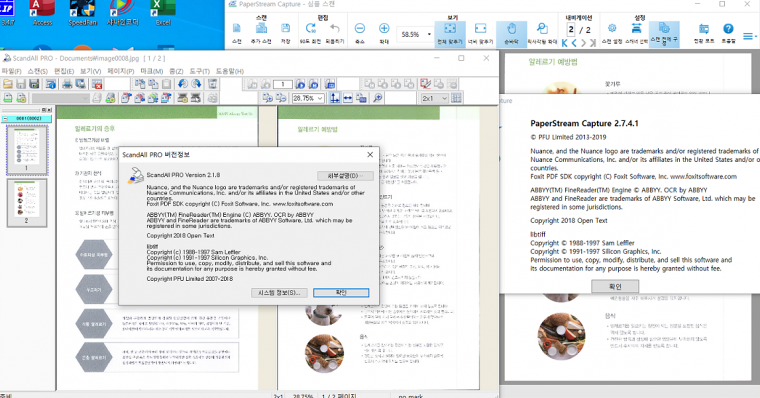
Task: Open the help question mark icon in PaperStream
Action: [x=728, y=29]
